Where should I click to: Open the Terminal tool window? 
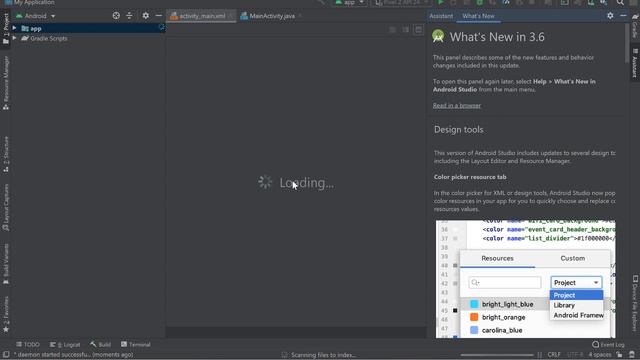click(x=136, y=344)
